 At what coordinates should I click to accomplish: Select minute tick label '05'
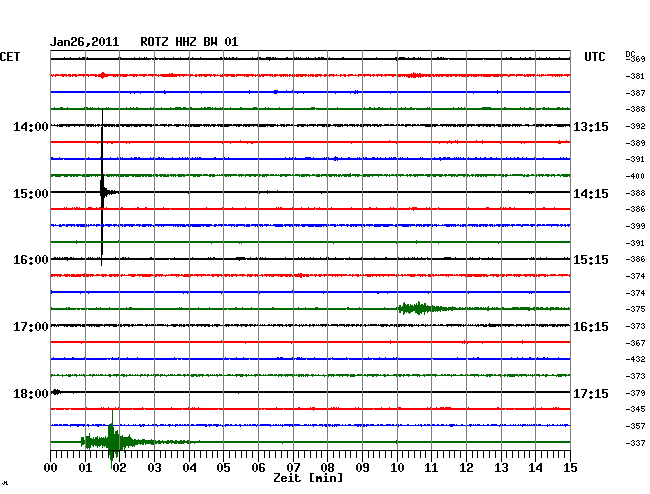(x=223, y=467)
